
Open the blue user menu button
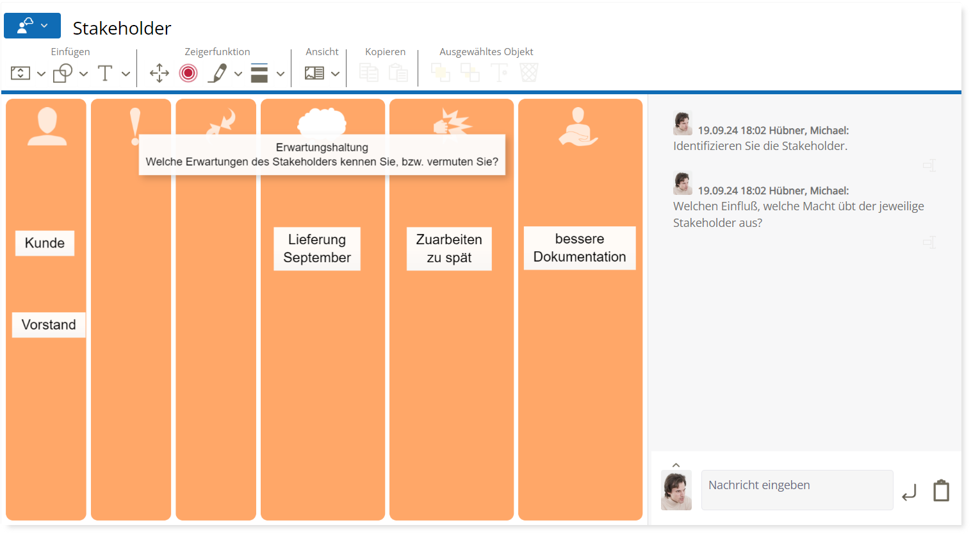pos(32,26)
